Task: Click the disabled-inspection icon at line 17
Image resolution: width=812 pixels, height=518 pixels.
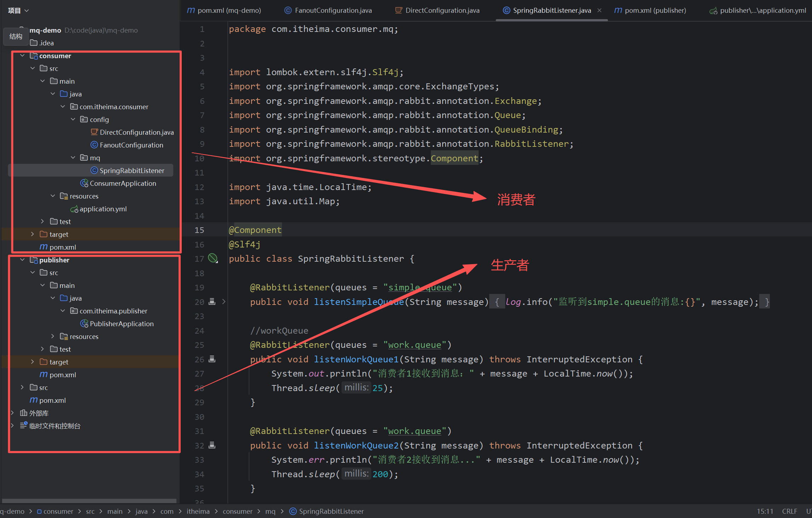Action: (x=213, y=258)
